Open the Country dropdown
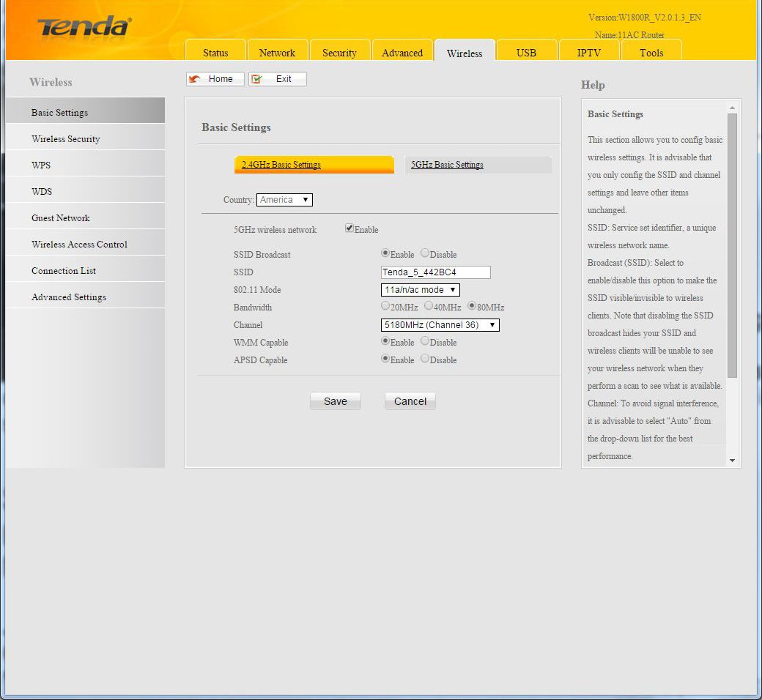Image resolution: width=762 pixels, height=700 pixels. (284, 200)
